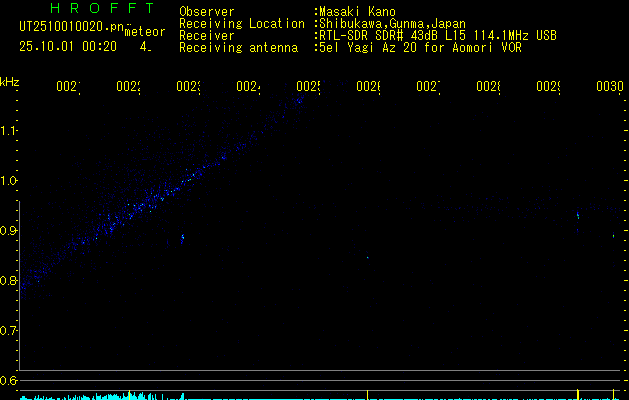Click the 0025 time axis marker
Image resolution: width=629 pixels, height=400 pixels.
[x=308, y=86]
